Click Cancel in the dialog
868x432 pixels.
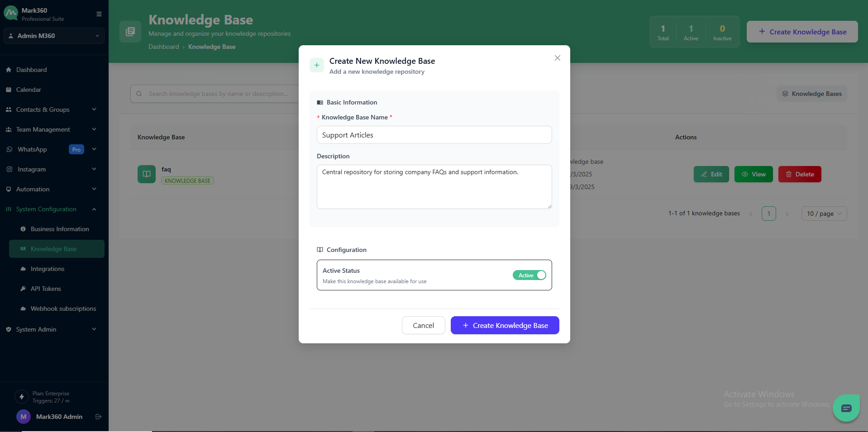point(423,325)
